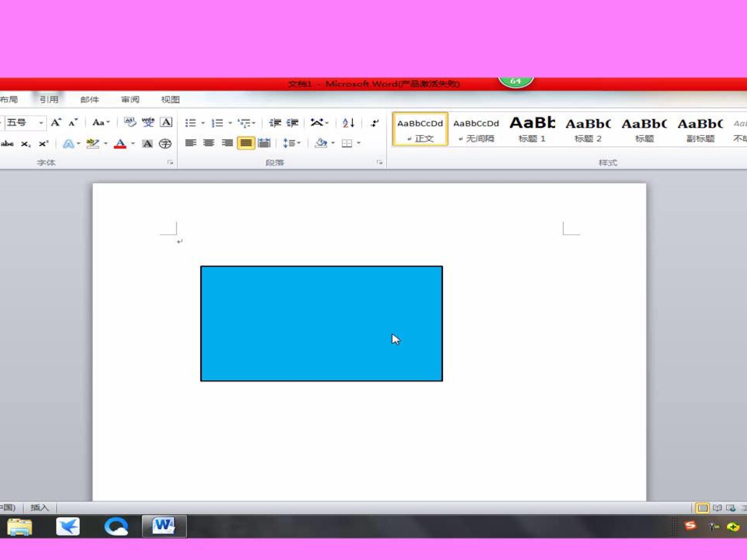Click the Decrease Indent icon

[x=275, y=123]
